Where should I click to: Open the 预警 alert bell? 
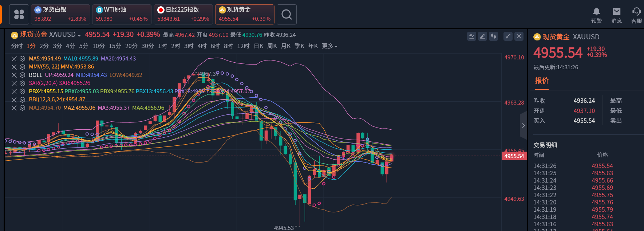[x=596, y=15]
